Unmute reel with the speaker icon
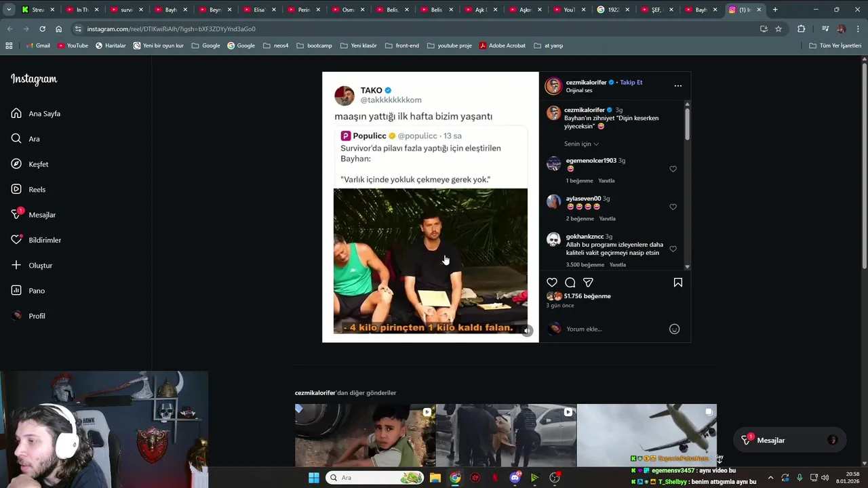 point(527,331)
